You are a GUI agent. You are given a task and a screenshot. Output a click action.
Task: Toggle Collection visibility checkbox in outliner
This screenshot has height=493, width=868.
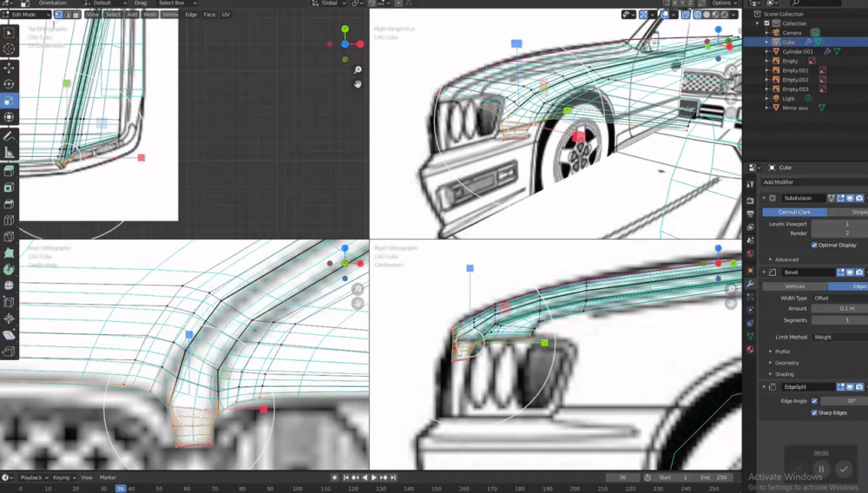(x=766, y=23)
